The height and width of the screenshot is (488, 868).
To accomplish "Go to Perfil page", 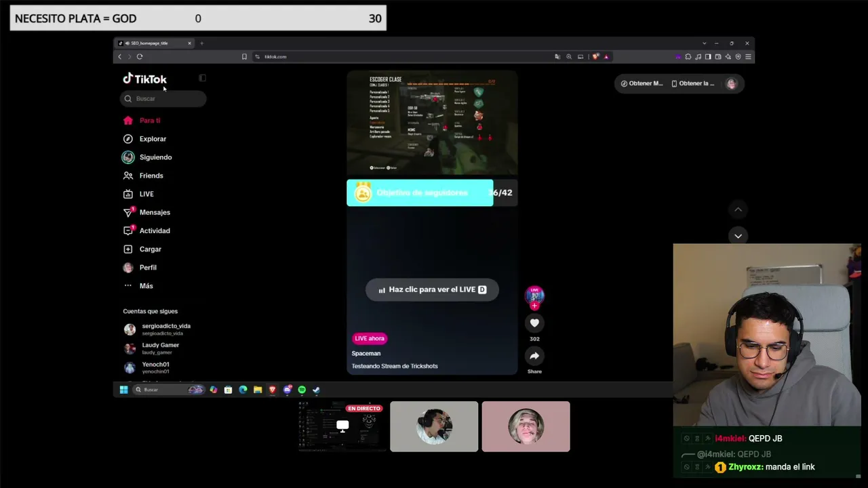I will [x=140, y=268].
